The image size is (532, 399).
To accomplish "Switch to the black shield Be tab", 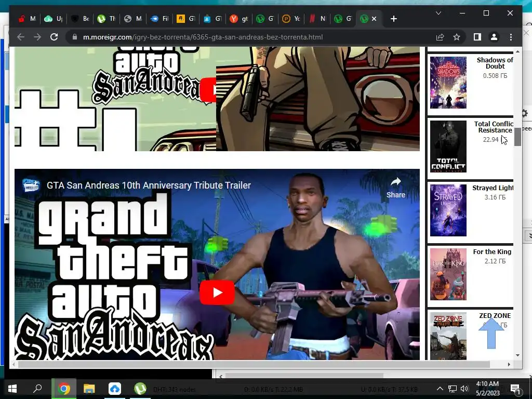I will [x=79, y=19].
